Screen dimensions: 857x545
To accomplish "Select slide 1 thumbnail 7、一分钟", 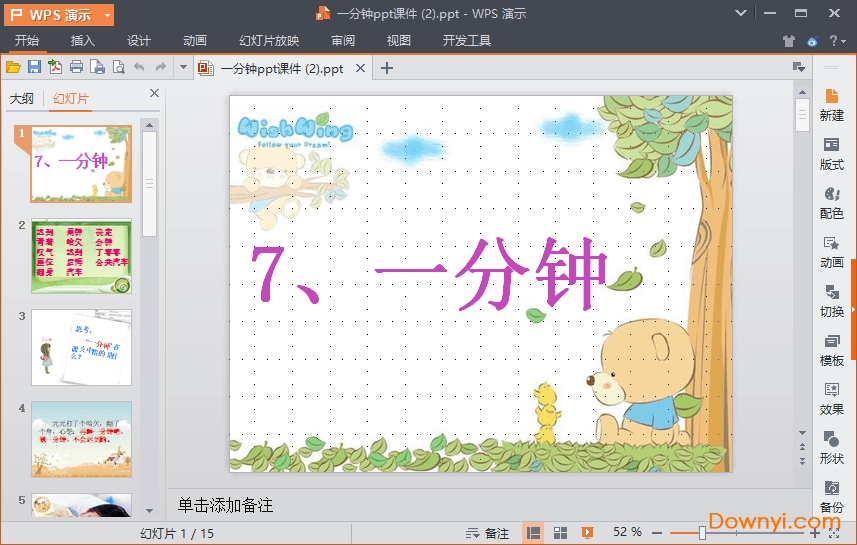I will [81, 164].
